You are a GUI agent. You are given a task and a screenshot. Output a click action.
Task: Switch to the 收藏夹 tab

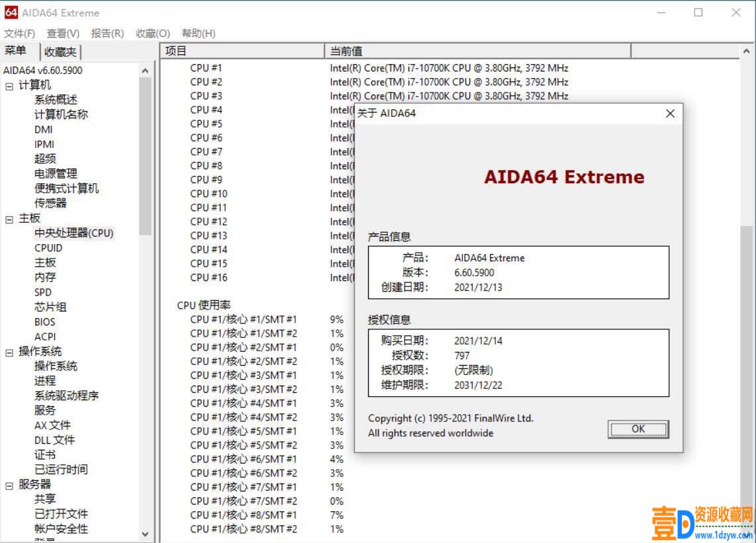point(60,51)
